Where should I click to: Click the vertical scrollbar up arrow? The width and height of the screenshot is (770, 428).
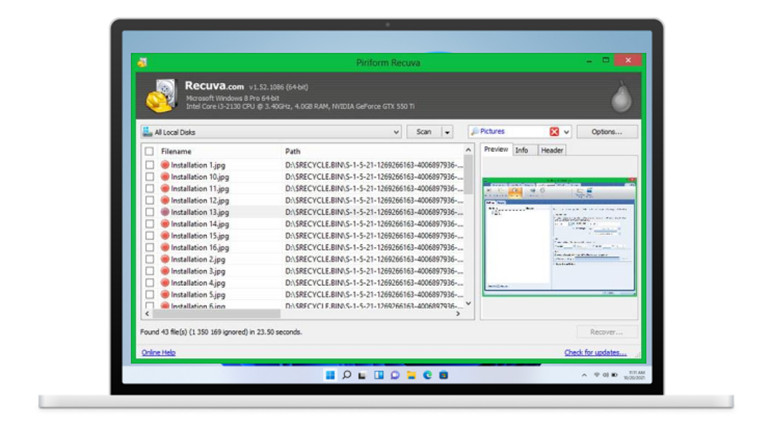(x=468, y=150)
